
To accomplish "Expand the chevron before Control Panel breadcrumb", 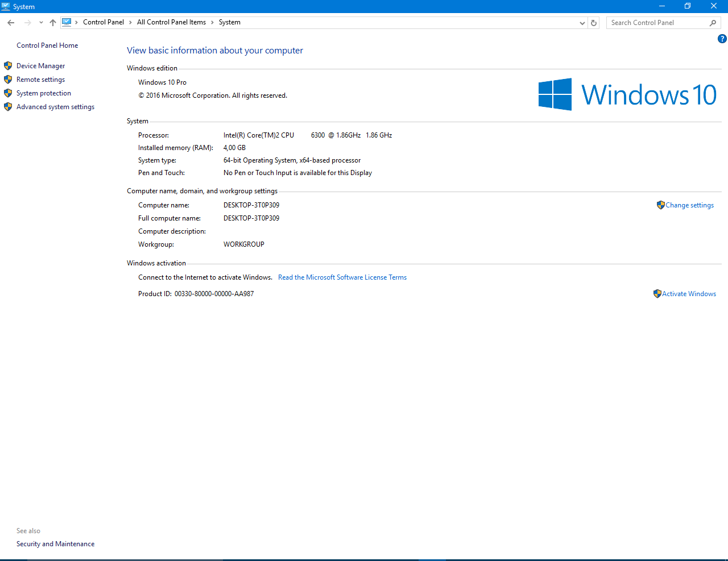I will click(x=77, y=22).
